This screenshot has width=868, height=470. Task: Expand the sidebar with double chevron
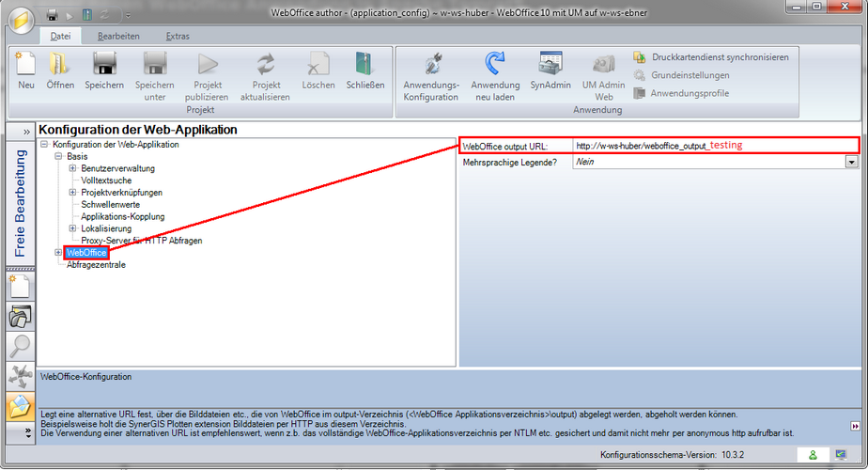click(x=26, y=132)
